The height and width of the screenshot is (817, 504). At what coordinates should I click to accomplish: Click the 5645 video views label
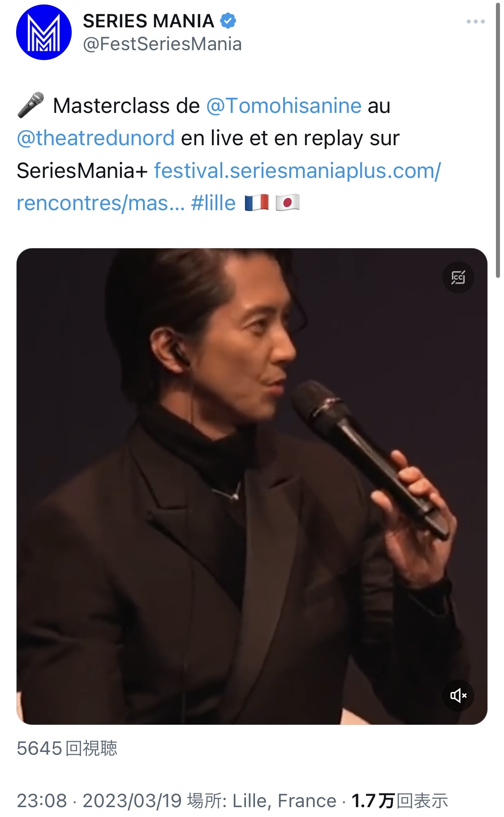(x=67, y=748)
